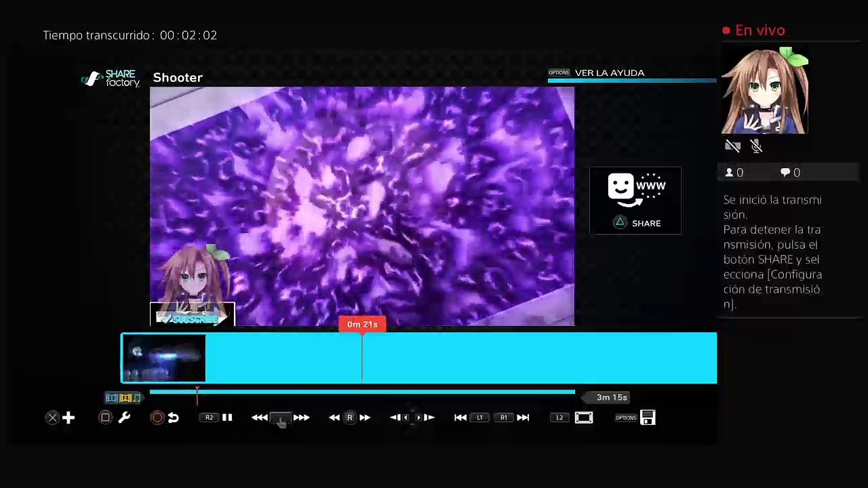The height and width of the screenshot is (488, 868).
Task: Click the double-arrow forward icon
Action: (x=365, y=418)
